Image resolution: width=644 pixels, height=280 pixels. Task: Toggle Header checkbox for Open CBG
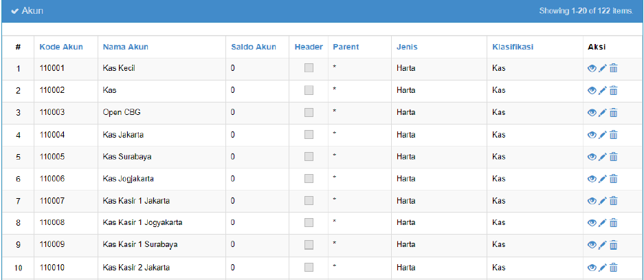pyautogui.click(x=309, y=112)
